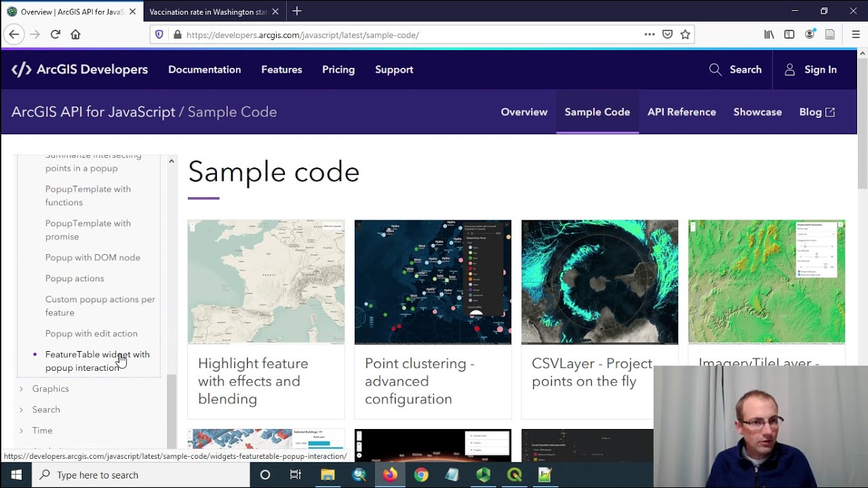The image size is (868, 488).
Task: Open Cortana circle icon
Action: click(265, 475)
